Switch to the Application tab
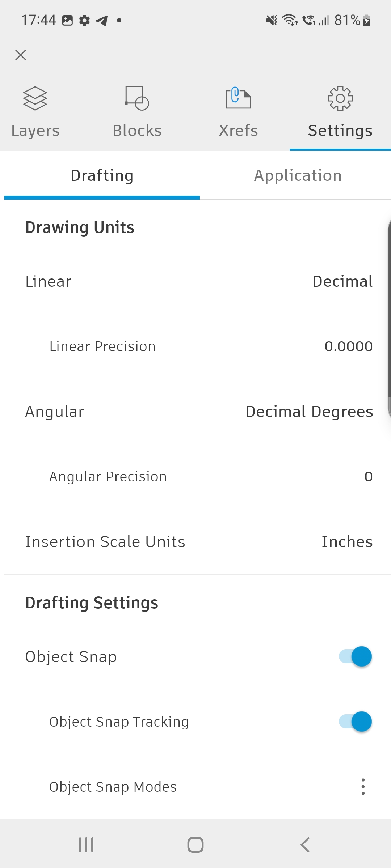391x868 pixels. (298, 175)
